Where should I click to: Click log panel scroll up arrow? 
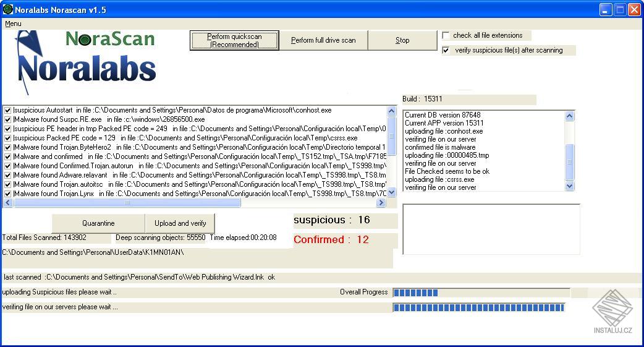click(569, 116)
